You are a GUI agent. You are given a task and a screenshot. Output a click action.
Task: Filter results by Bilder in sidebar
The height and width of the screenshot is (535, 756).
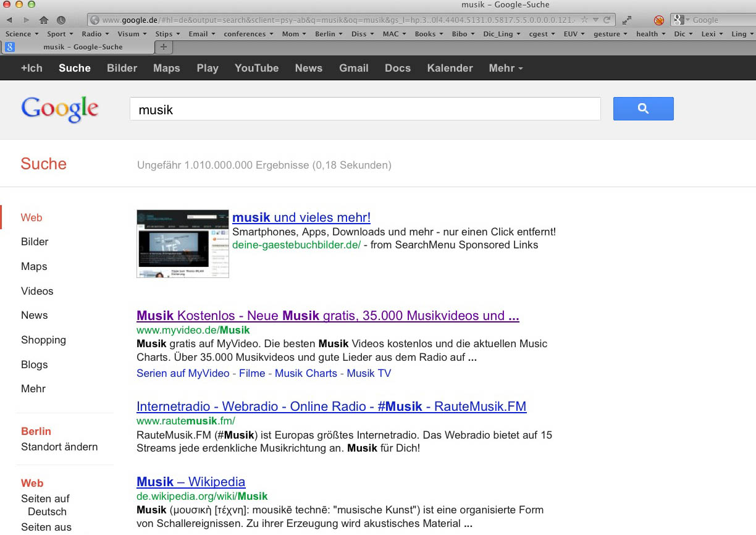(x=35, y=242)
